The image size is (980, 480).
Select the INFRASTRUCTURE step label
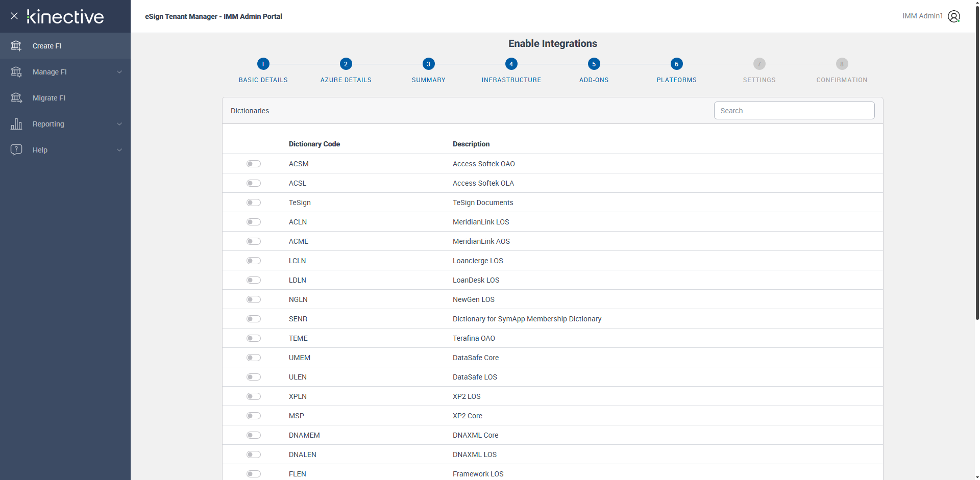point(511,80)
